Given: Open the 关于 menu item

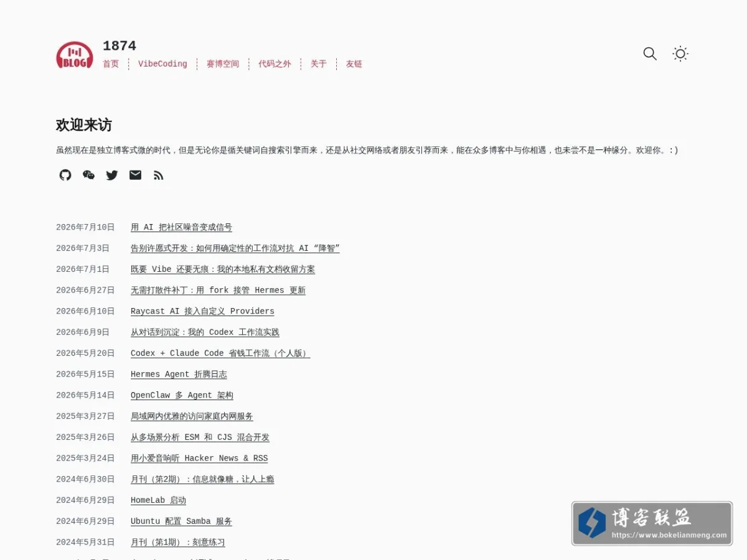Looking at the screenshot, I should point(319,63).
